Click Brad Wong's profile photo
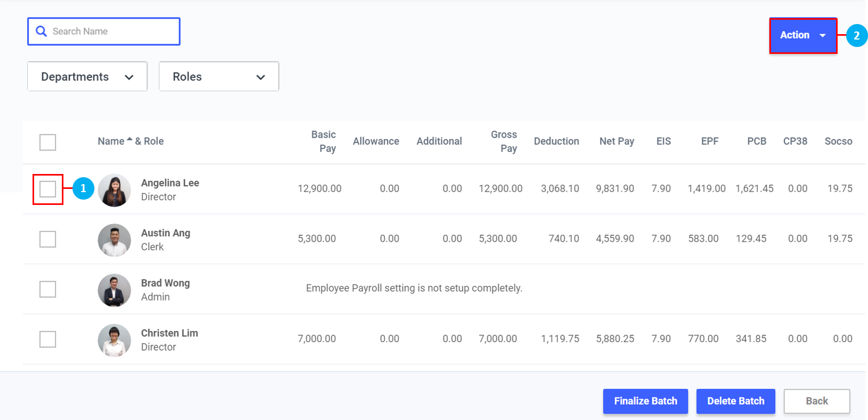The height and width of the screenshot is (420, 868). [x=114, y=290]
